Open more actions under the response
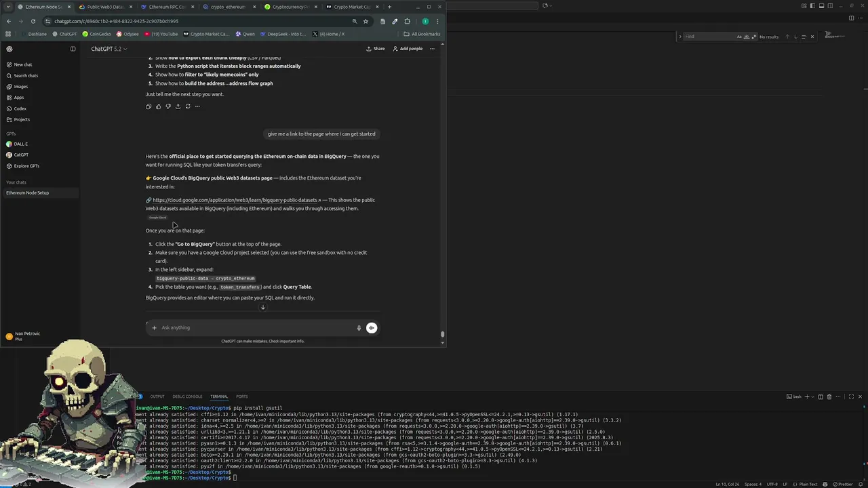Screen dimensions: 868x488 (197, 106)
